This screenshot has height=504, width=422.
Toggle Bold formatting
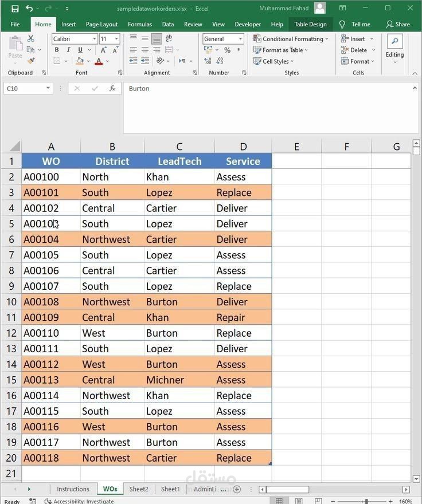coord(57,50)
